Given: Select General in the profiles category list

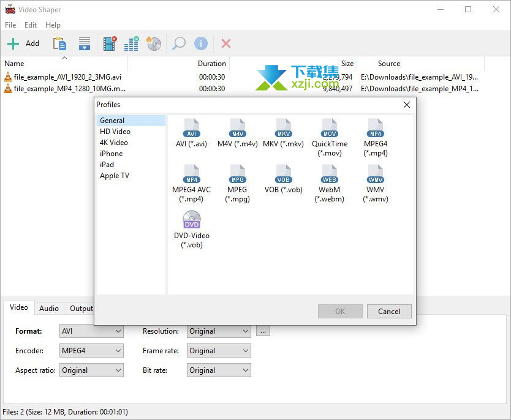Looking at the screenshot, I should (x=131, y=121).
